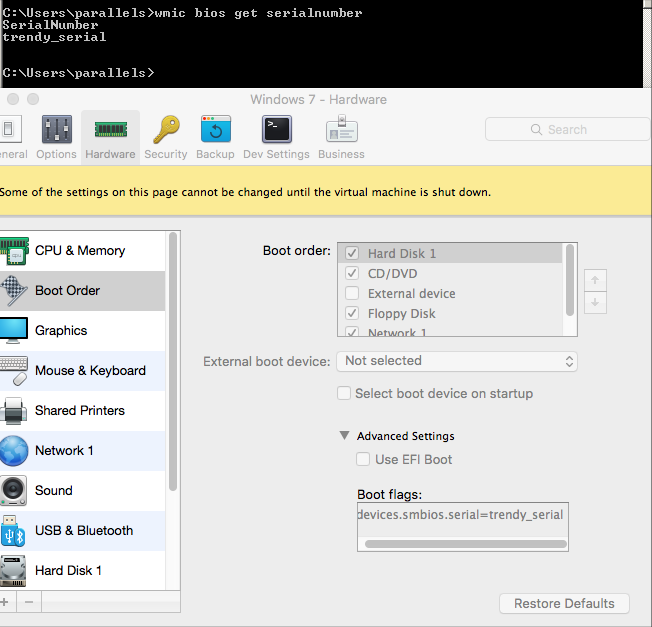Viewport: 652px width, 627px height.
Task: Switch to the Backup tab label
Action: pos(215,154)
